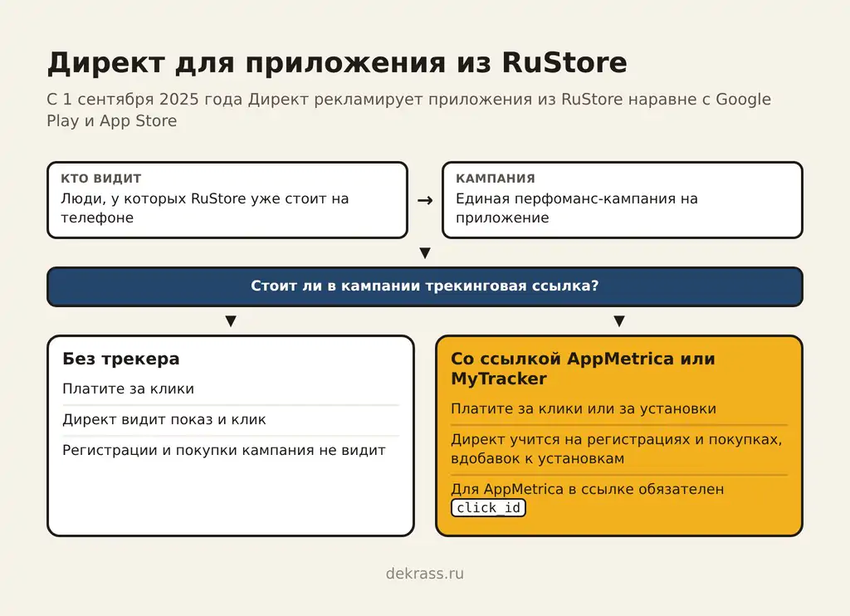Click the title "Директ для приложения из RuStore"
Viewport: 850px width, 616px height.
pos(337,63)
